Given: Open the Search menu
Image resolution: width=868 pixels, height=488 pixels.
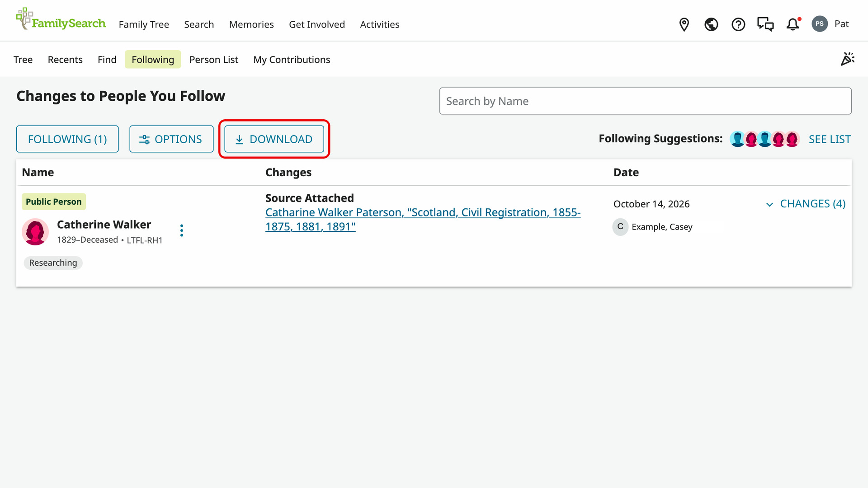Looking at the screenshot, I should point(199,24).
